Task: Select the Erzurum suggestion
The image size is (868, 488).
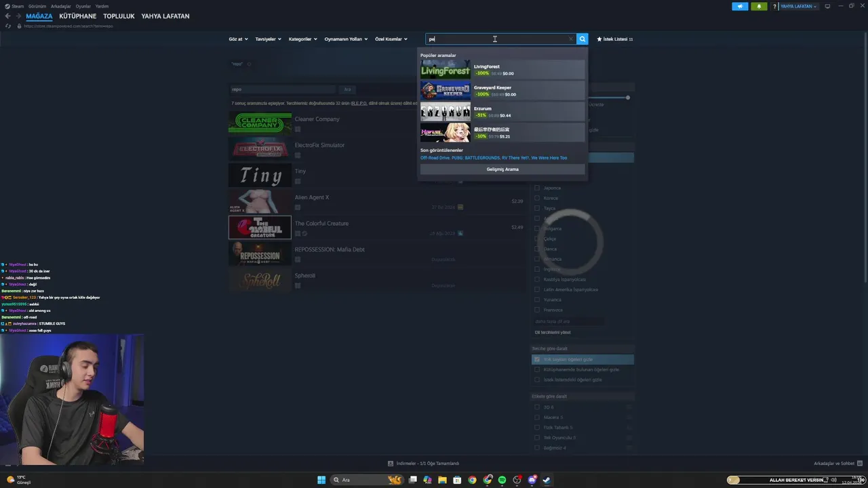Action: pos(502,112)
